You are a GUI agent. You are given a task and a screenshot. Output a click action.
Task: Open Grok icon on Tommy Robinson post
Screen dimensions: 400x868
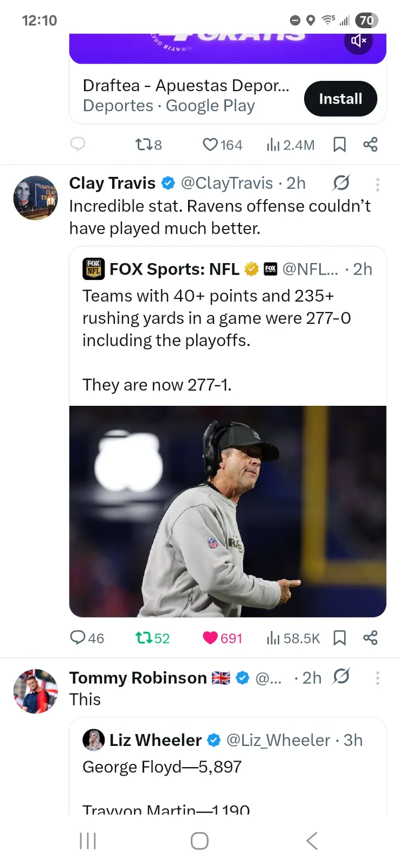coord(341,676)
